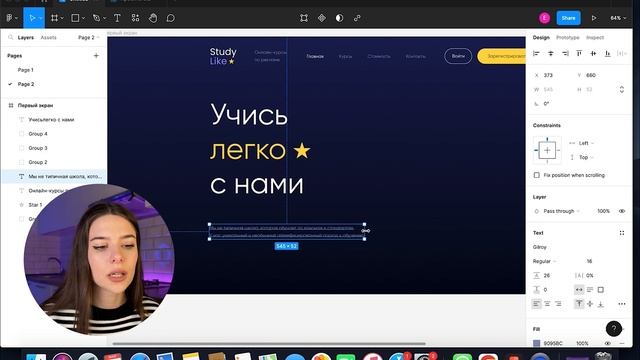Set text vertical align top
Image resolution: width=640 pixels, height=360 pixels.
[x=579, y=304]
